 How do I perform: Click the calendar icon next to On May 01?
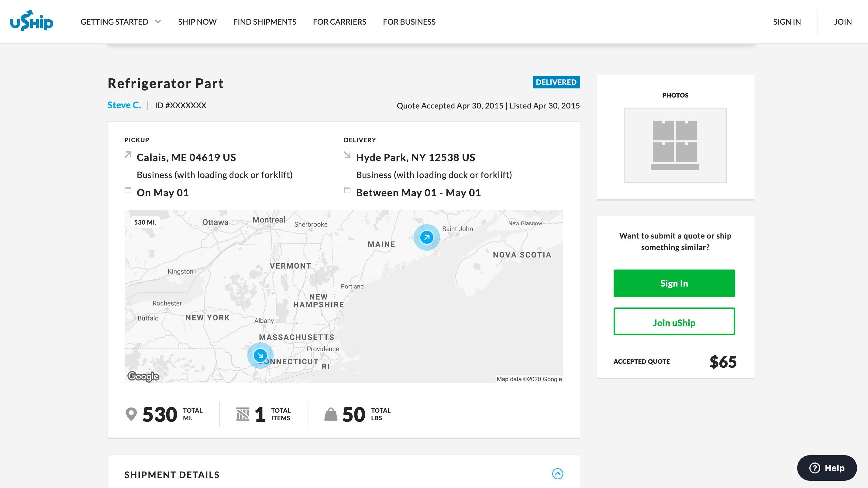pos(128,190)
